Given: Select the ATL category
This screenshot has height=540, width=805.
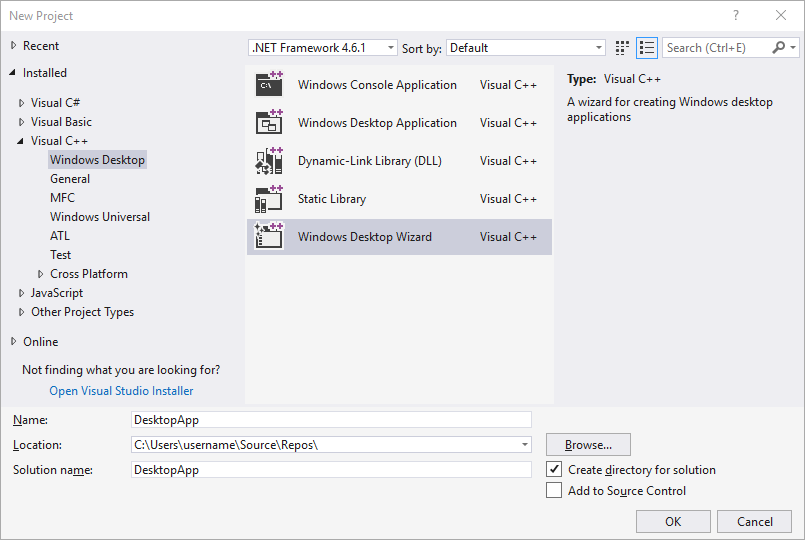Looking at the screenshot, I should 60,236.
